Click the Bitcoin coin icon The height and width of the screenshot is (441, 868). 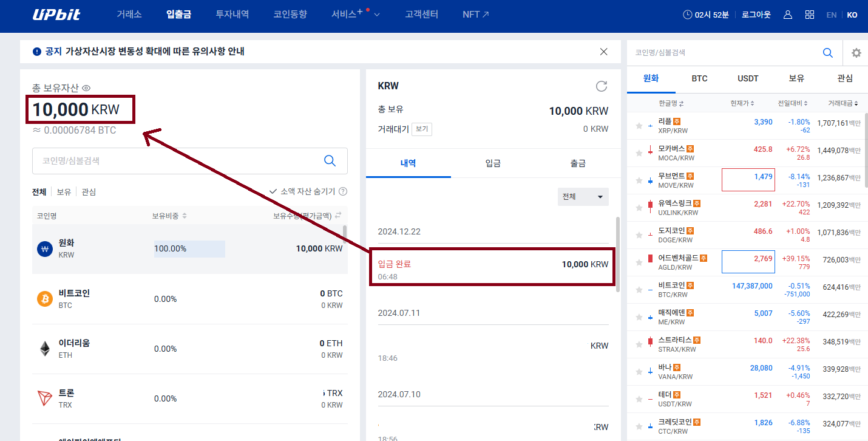[x=45, y=299]
